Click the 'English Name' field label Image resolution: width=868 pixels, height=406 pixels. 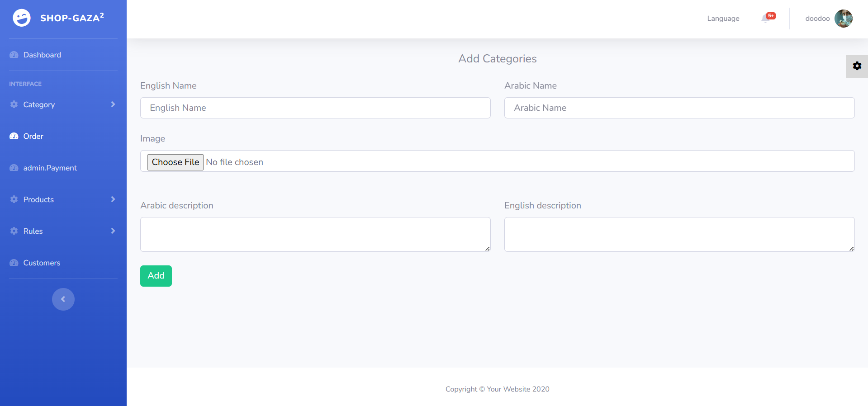point(168,86)
